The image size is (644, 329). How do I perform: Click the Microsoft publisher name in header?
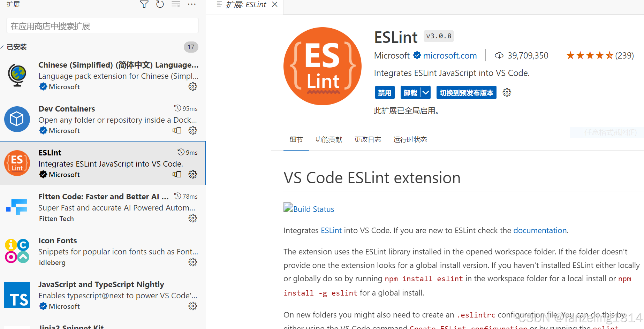[x=392, y=55]
